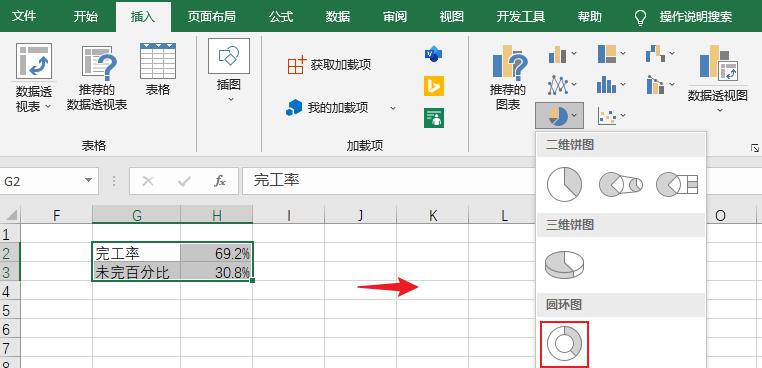
Task: Open the 开发工具 tab
Action: tap(520, 17)
